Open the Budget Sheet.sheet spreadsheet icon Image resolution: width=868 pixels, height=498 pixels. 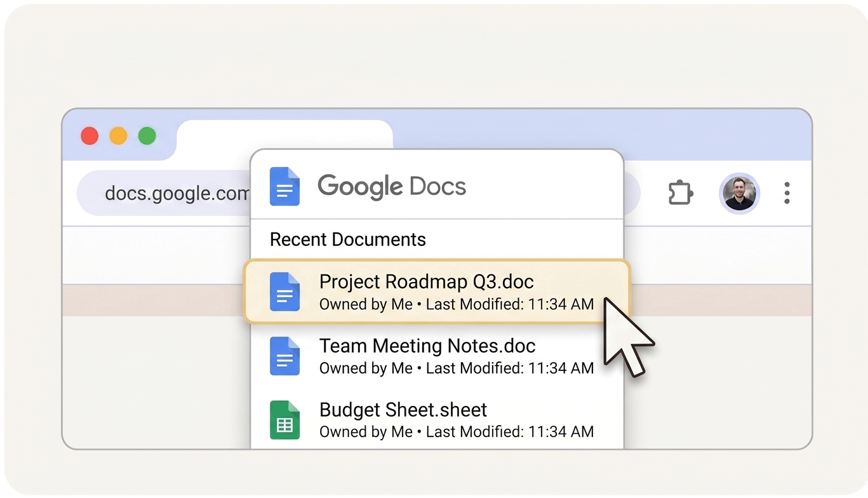[284, 420]
